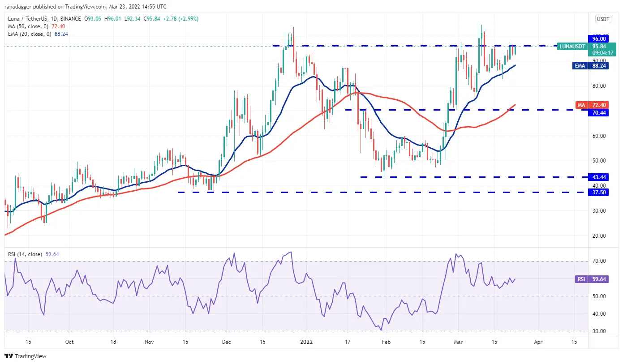This screenshot has width=623, height=364.
Task: Click the USDT currency label
Action: pyautogui.click(x=602, y=19)
